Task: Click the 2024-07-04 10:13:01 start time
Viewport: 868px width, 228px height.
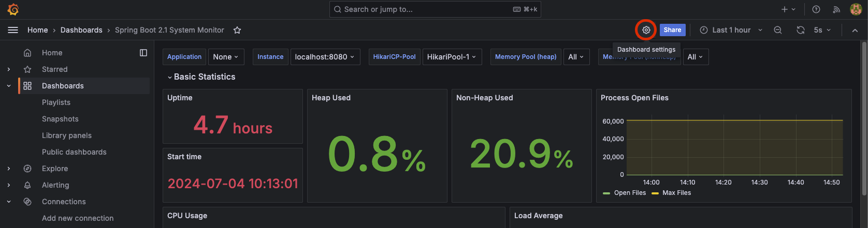Action: (x=233, y=184)
